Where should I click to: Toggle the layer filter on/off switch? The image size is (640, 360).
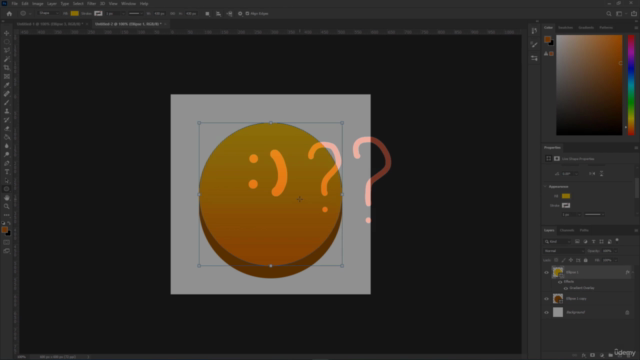[617, 240]
